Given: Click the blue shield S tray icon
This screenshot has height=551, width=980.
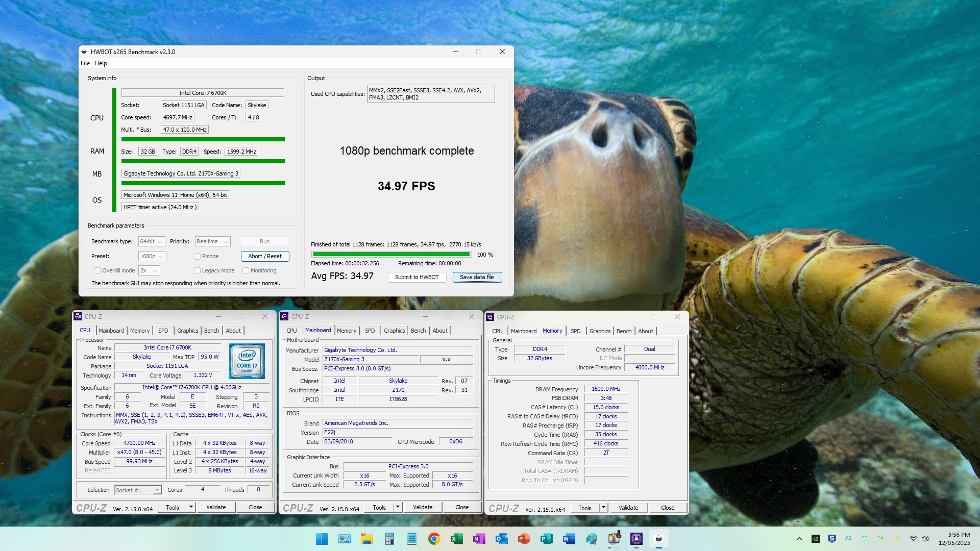Looking at the screenshot, I should tap(832, 539).
